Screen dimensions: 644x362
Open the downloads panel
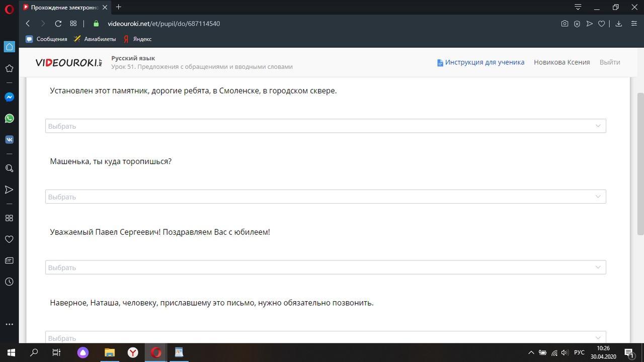(619, 24)
